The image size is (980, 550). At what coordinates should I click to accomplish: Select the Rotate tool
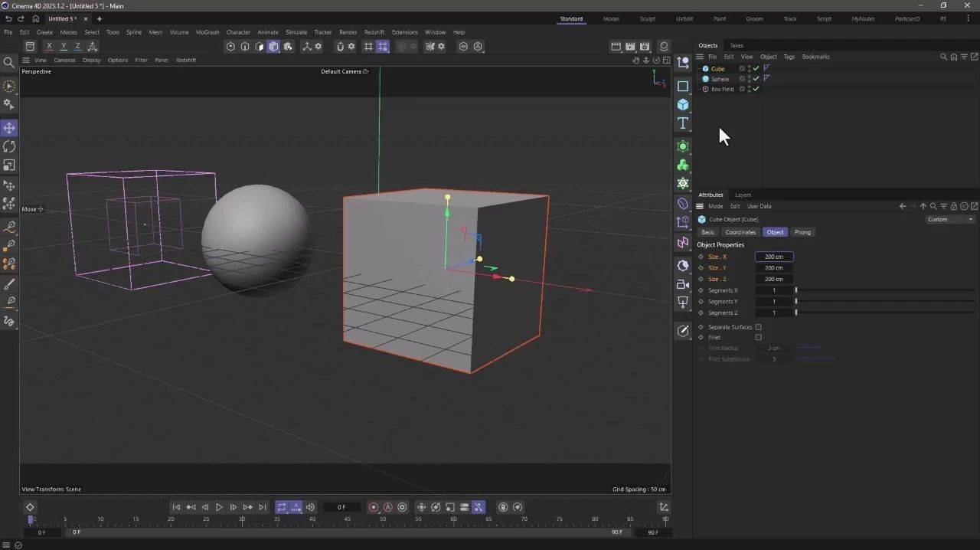pos(10,146)
